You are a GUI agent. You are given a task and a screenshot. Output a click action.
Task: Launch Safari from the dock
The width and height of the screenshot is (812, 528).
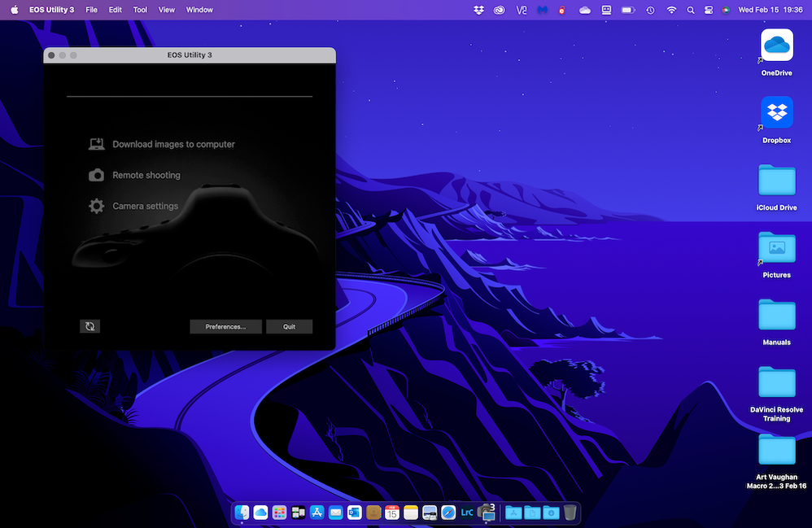[x=448, y=513]
